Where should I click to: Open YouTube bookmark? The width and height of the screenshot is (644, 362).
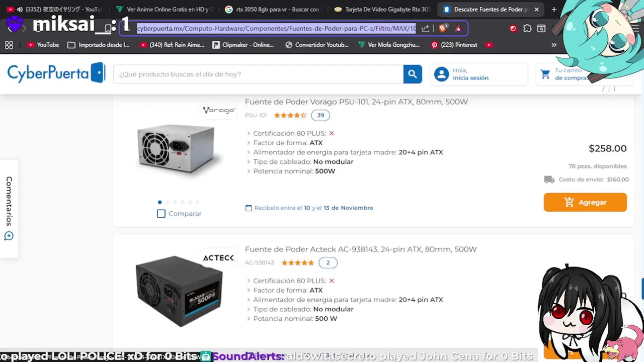tap(43, 45)
